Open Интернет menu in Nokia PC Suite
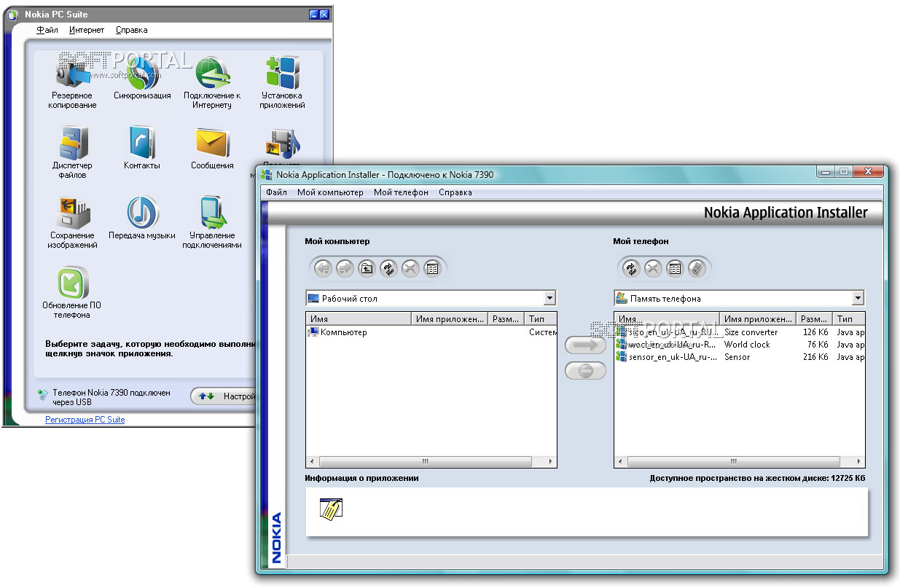 [x=87, y=30]
